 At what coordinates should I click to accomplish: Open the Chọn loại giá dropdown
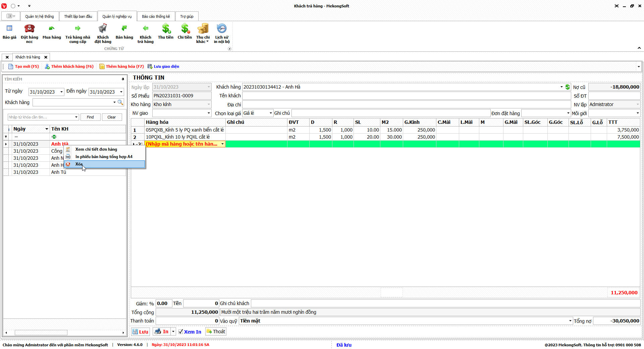point(270,113)
